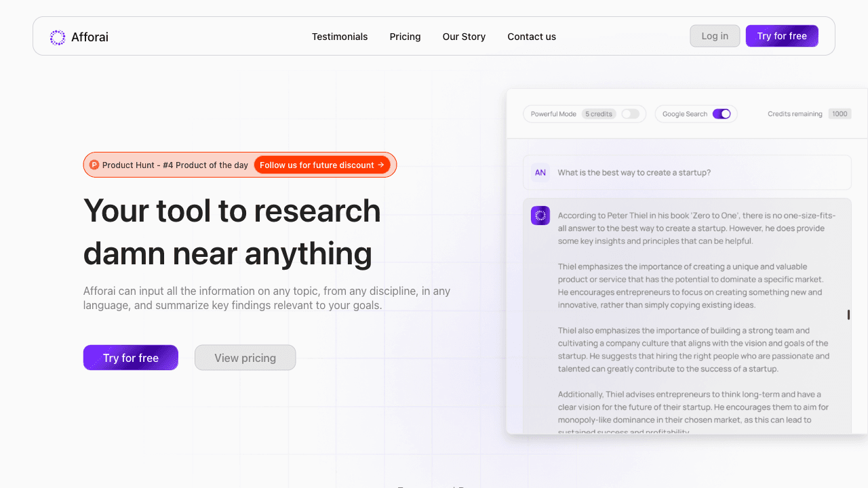Click the Product Hunt badge icon
The width and height of the screenshot is (868, 488).
click(94, 165)
